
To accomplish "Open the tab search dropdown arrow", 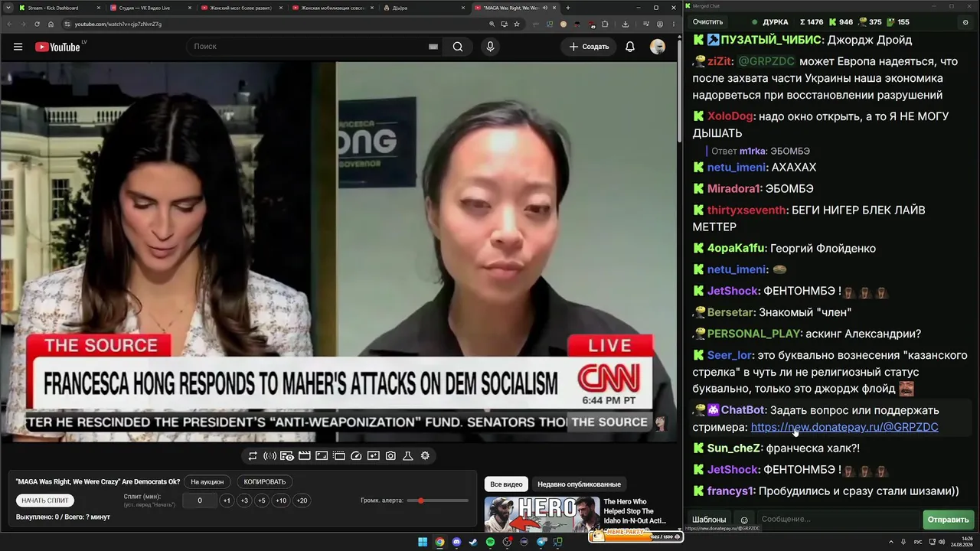I will coord(7,8).
